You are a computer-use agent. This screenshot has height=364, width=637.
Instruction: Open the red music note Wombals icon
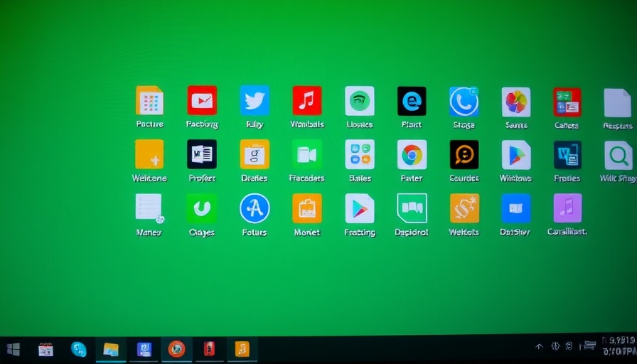(307, 100)
